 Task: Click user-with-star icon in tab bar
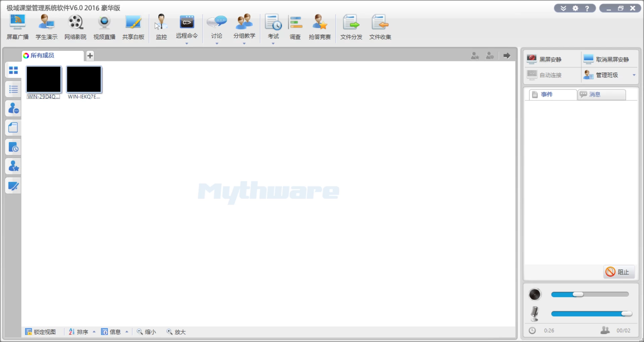(475, 56)
